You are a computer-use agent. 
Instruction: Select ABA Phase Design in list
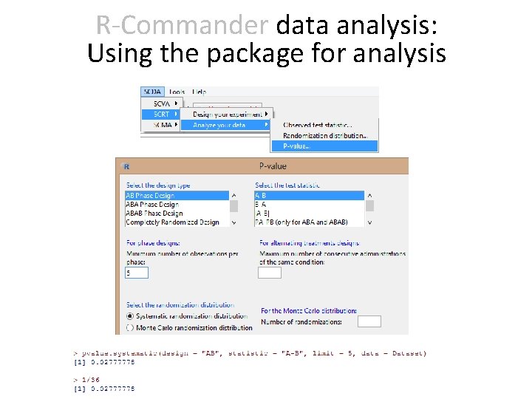(x=152, y=205)
